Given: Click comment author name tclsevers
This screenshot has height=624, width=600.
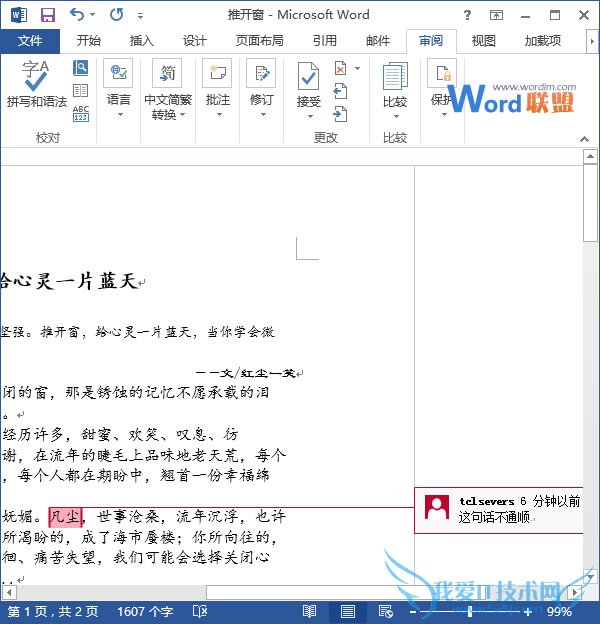Looking at the screenshot, I should point(487,501).
